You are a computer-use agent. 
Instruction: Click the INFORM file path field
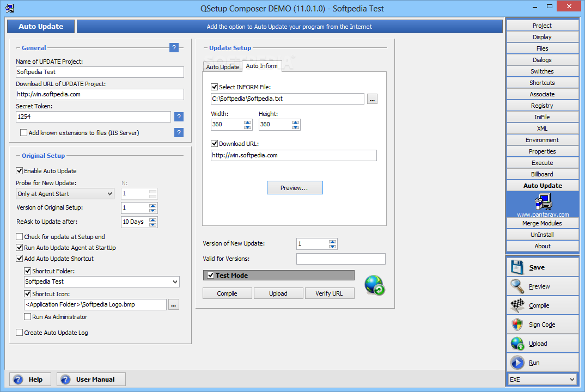pos(287,99)
